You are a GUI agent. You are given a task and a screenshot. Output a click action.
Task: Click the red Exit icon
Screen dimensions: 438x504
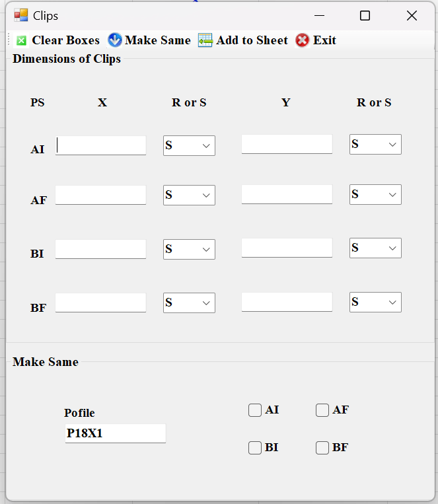(303, 40)
